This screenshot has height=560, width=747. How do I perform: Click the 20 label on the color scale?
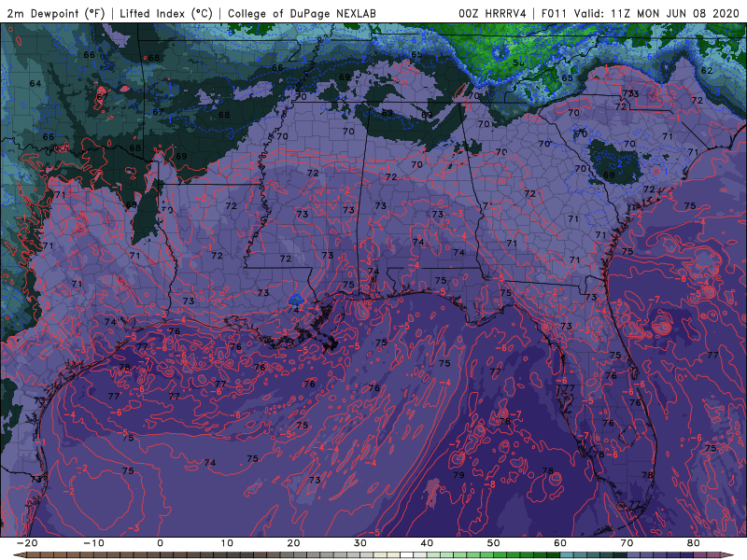click(x=294, y=543)
